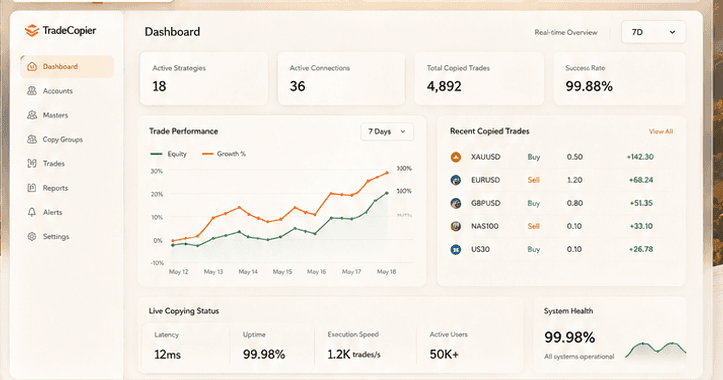
Task: Navigate to Copy Groups
Action: (x=63, y=139)
